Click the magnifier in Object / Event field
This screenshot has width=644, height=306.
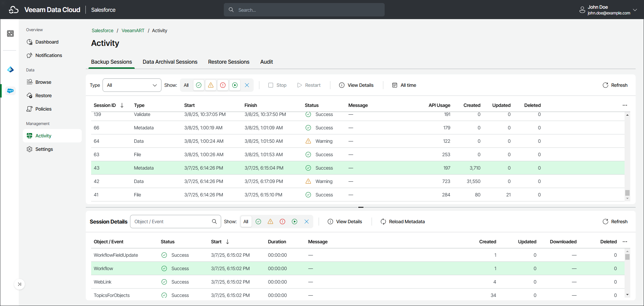(214, 222)
